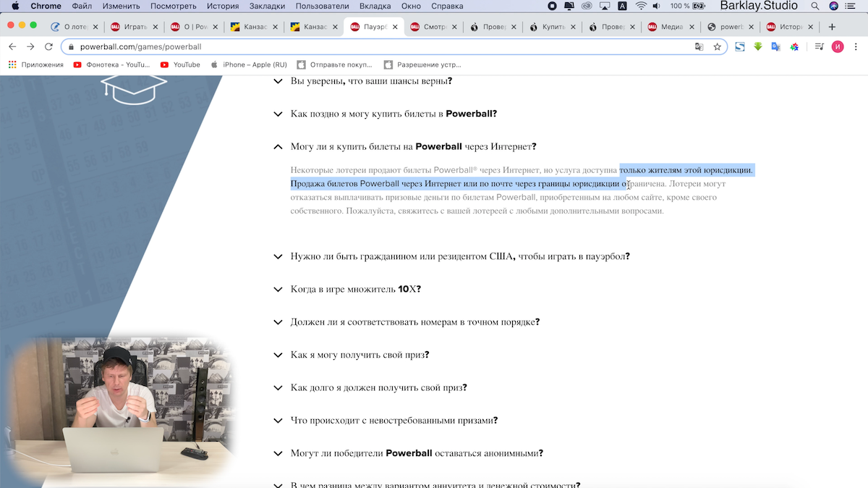Click the blue S extension icon
Image resolution: width=868 pixels, height=488 pixels.
coord(740,46)
